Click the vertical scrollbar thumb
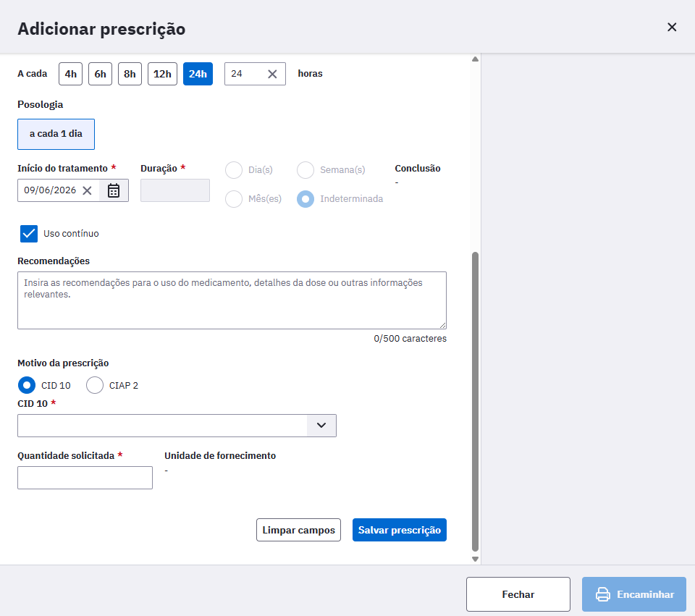 tap(475, 402)
